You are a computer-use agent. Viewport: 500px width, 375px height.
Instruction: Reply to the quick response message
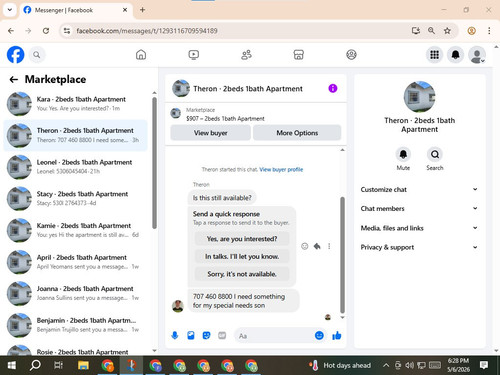[317, 246]
